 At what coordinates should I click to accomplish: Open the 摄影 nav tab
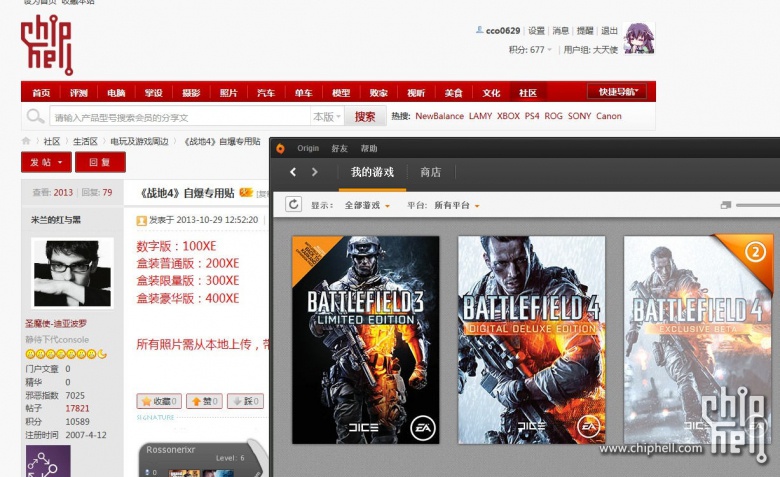[191, 93]
